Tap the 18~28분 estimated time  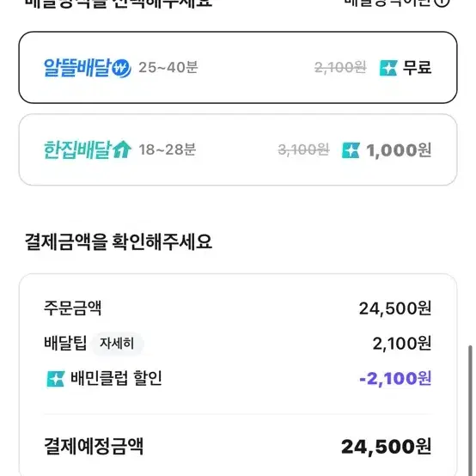(168, 150)
